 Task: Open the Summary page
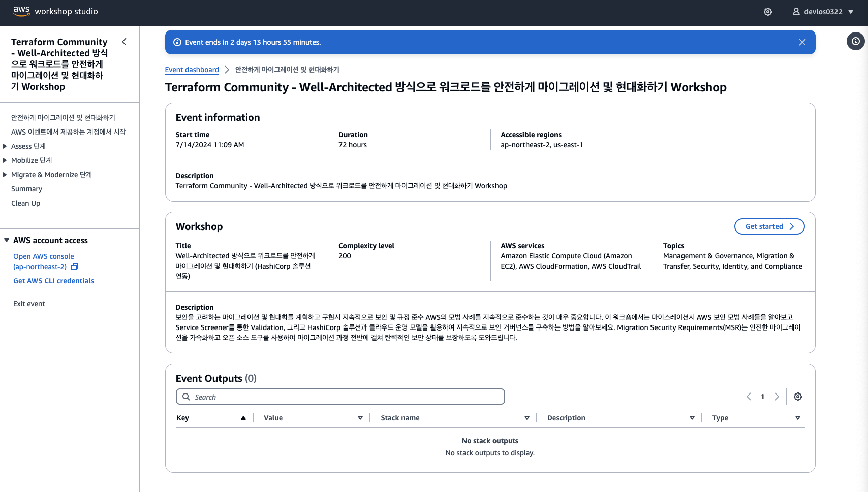26,189
